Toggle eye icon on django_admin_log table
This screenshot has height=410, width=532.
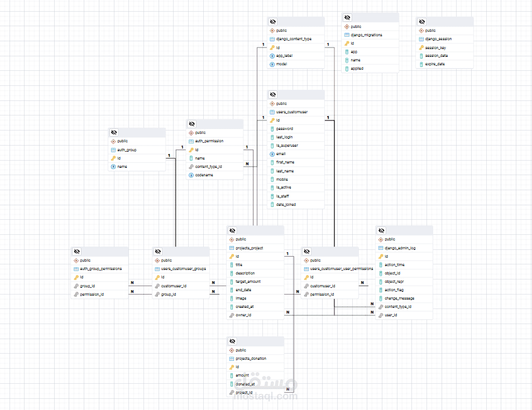[381, 230]
